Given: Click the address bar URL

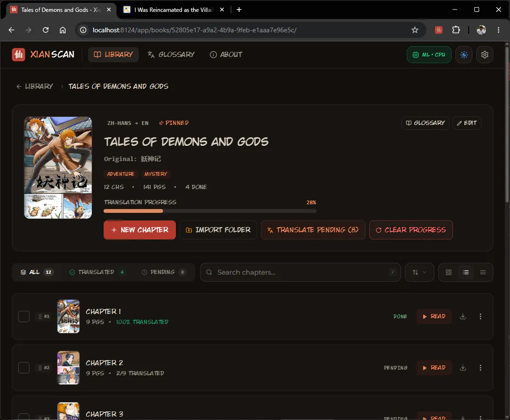Looking at the screenshot, I should 194,30.
